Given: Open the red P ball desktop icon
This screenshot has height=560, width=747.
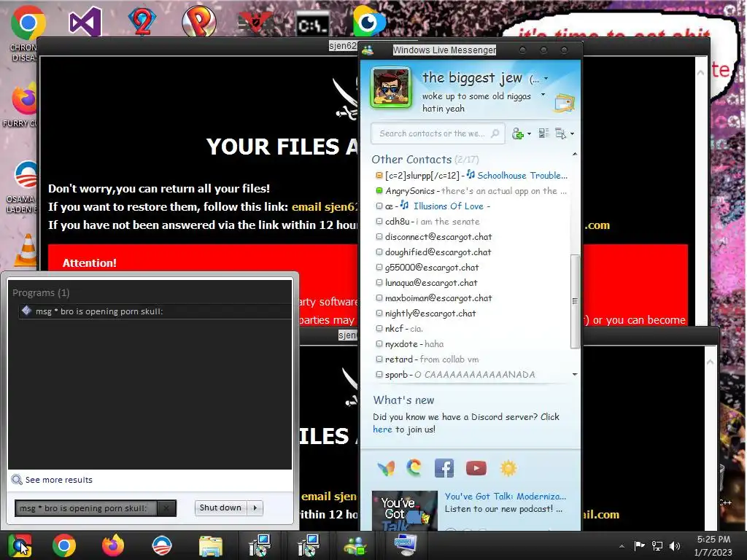Looking at the screenshot, I should (198, 21).
